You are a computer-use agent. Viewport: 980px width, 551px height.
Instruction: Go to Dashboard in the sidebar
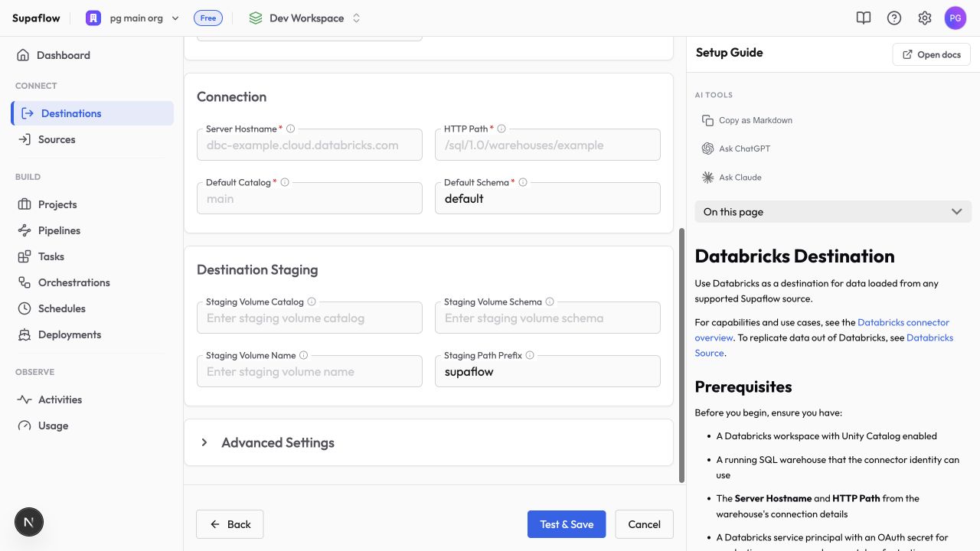pos(92,55)
